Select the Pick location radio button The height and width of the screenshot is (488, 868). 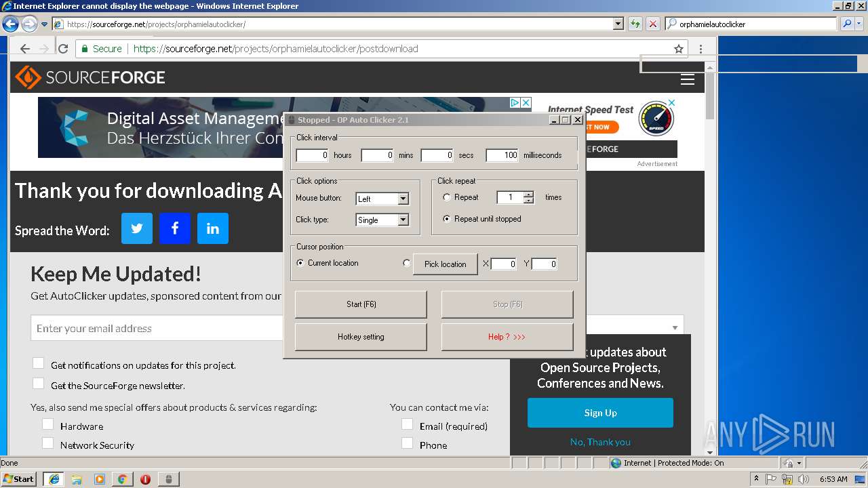(x=407, y=263)
